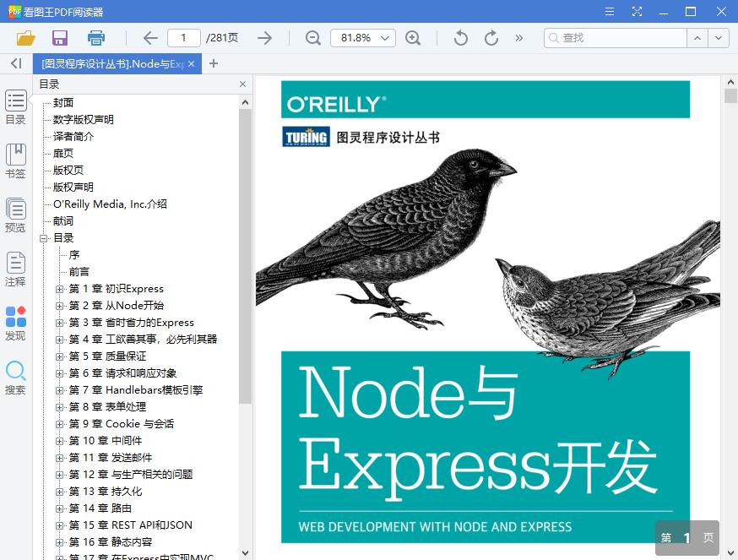This screenshot has width=738, height=560.
Task: Expand 第 3 章 省时省力的Express
Action: click(x=59, y=323)
